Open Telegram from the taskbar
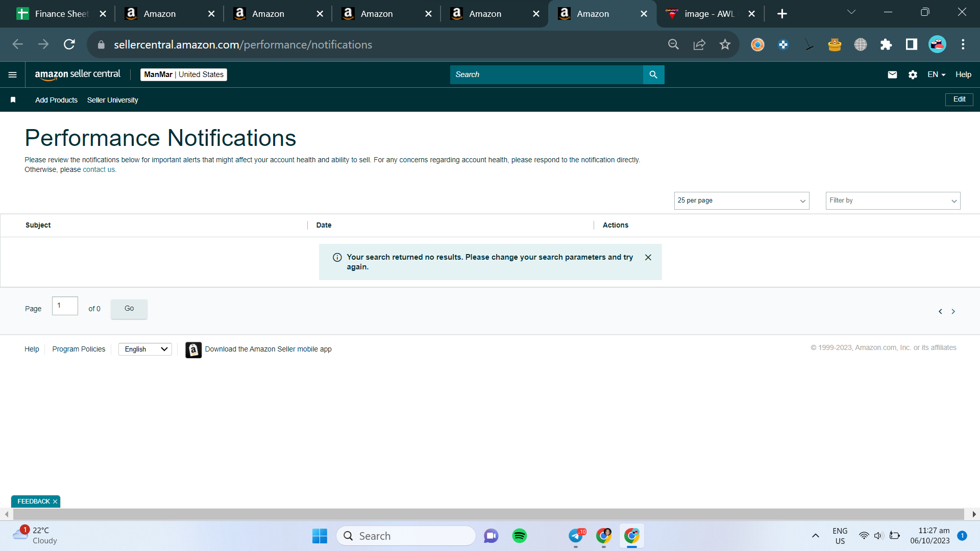The width and height of the screenshot is (980, 551). click(576, 536)
